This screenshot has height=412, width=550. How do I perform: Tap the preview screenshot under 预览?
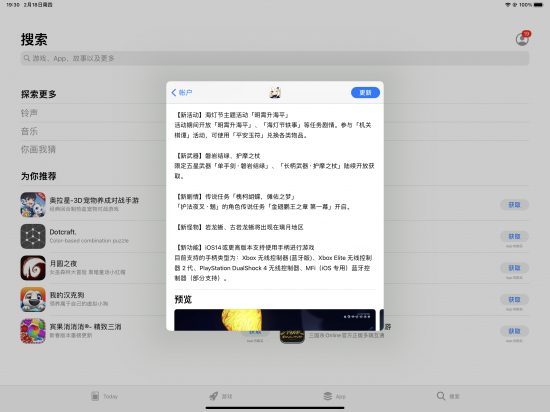point(275,320)
